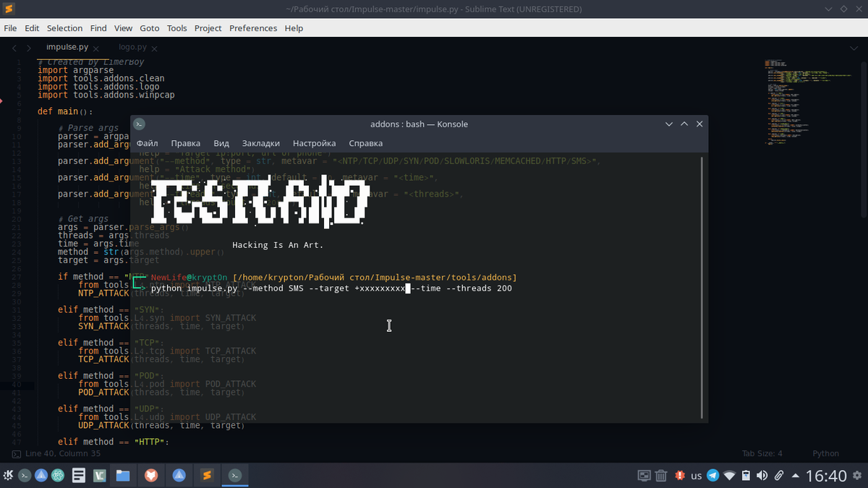Click the Konsole window title bar icon
The height and width of the screenshot is (488, 868).
tap(140, 124)
